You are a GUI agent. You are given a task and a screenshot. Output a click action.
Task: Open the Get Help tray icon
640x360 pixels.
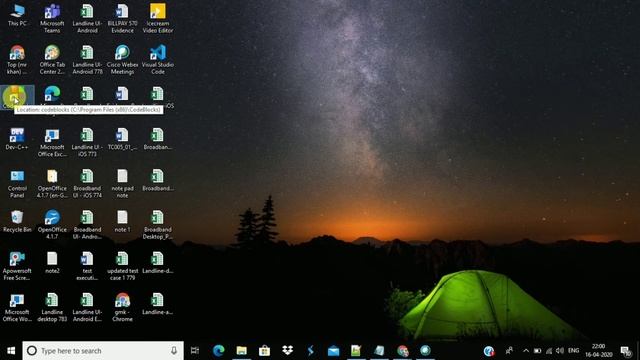tap(489, 351)
